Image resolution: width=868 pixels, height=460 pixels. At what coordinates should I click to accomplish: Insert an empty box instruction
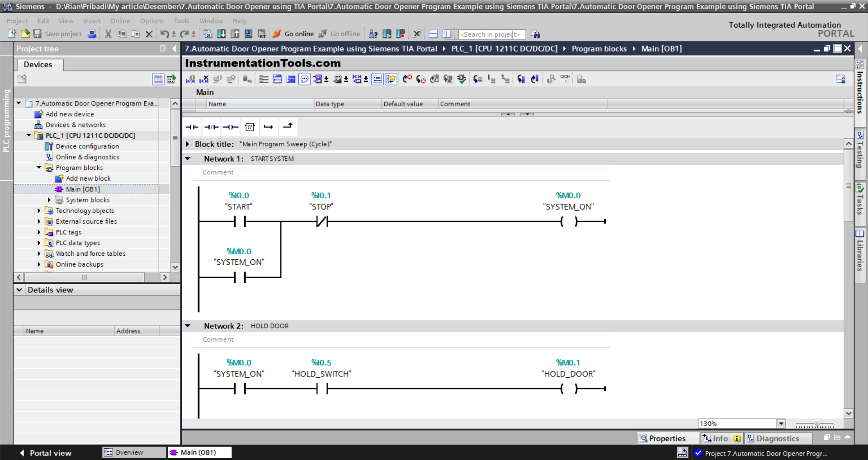coord(250,127)
